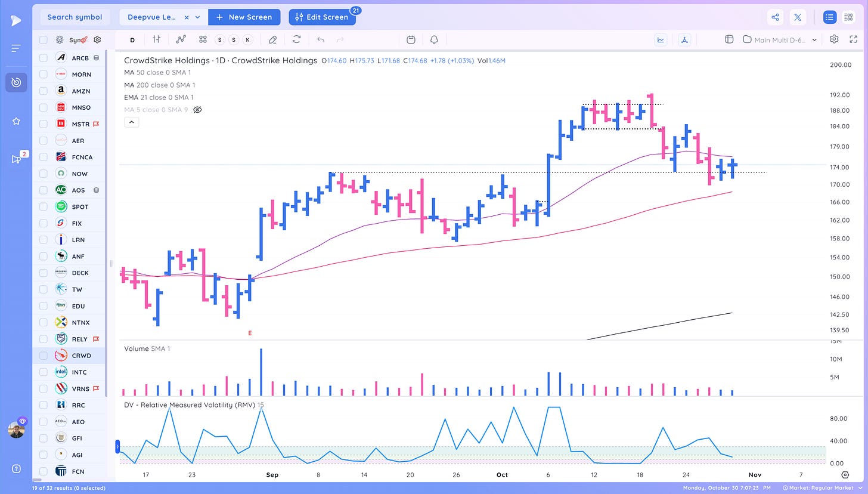Check the ARCB row checkbox
Screen dimensions: 868x494
click(x=43, y=57)
